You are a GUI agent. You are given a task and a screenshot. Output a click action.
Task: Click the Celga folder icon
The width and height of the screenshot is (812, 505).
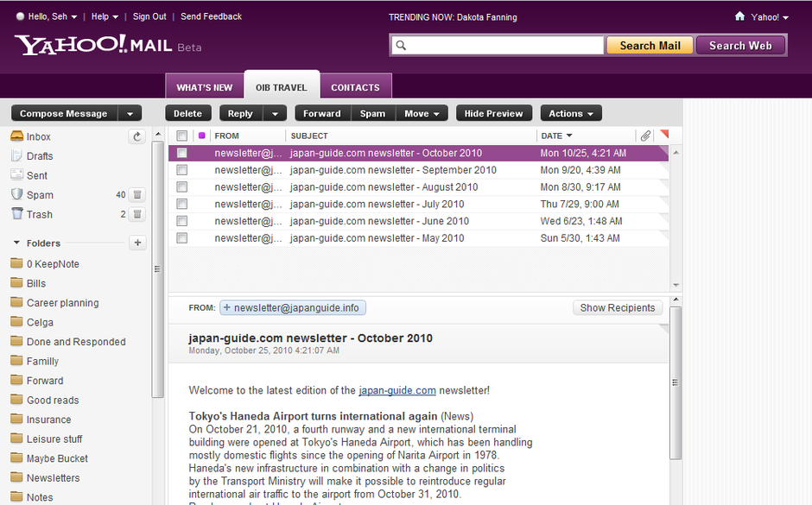tap(17, 321)
